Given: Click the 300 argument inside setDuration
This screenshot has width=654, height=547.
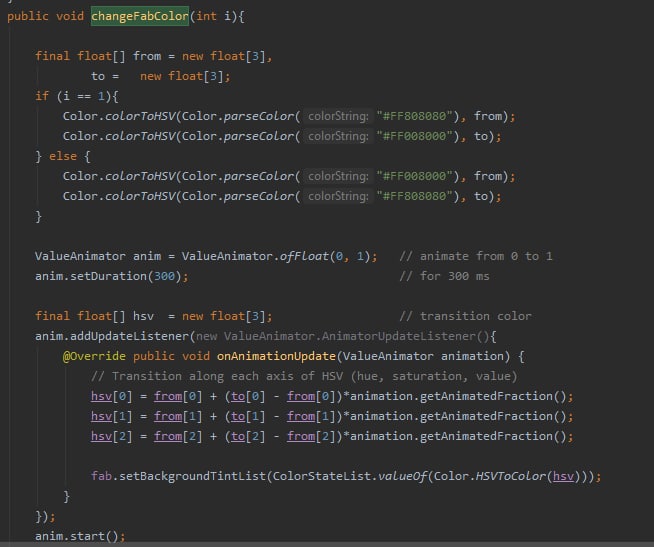Looking at the screenshot, I should 164,276.
